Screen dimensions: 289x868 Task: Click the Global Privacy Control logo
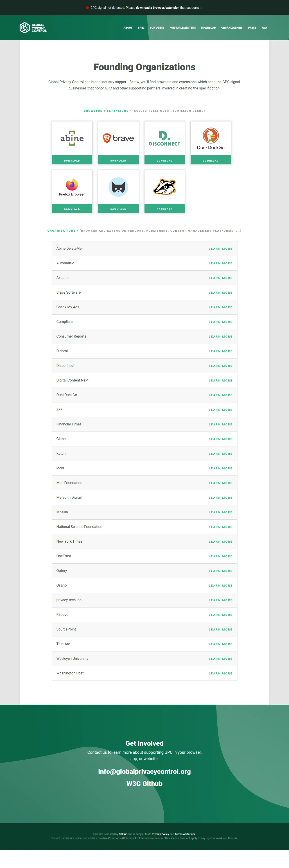tap(33, 28)
